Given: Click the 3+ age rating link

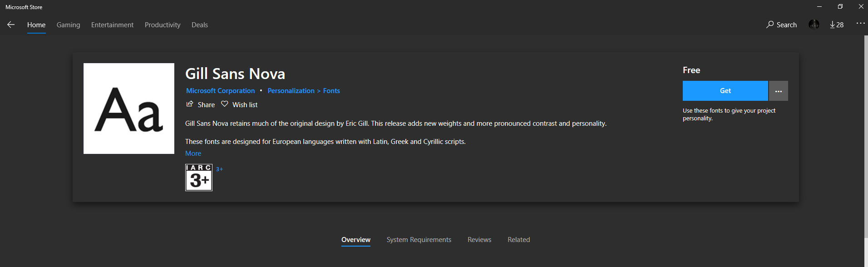Looking at the screenshot, I should pos(219,169).
